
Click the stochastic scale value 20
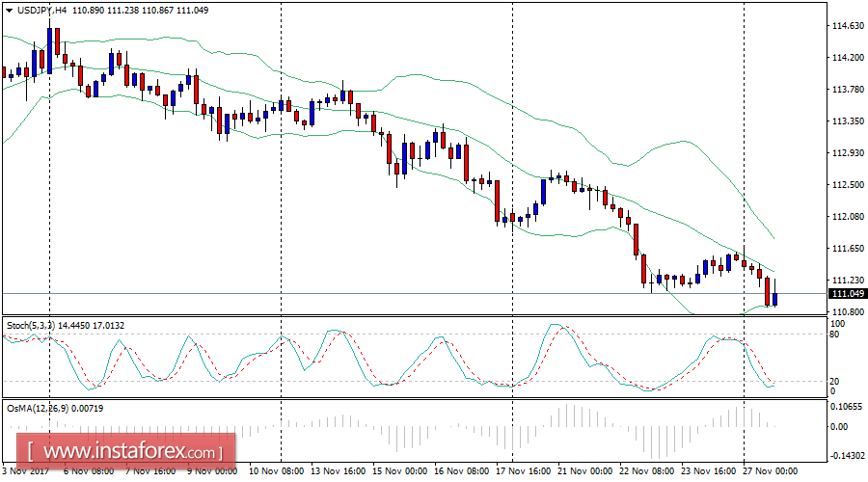pyautogui.click(x=835, y=382)
